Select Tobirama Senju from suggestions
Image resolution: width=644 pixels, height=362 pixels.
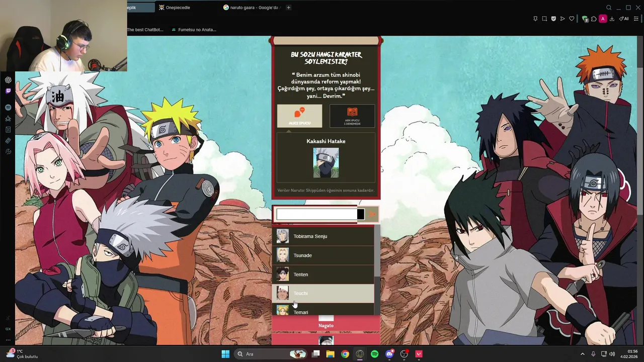click(x=323, y=236)
